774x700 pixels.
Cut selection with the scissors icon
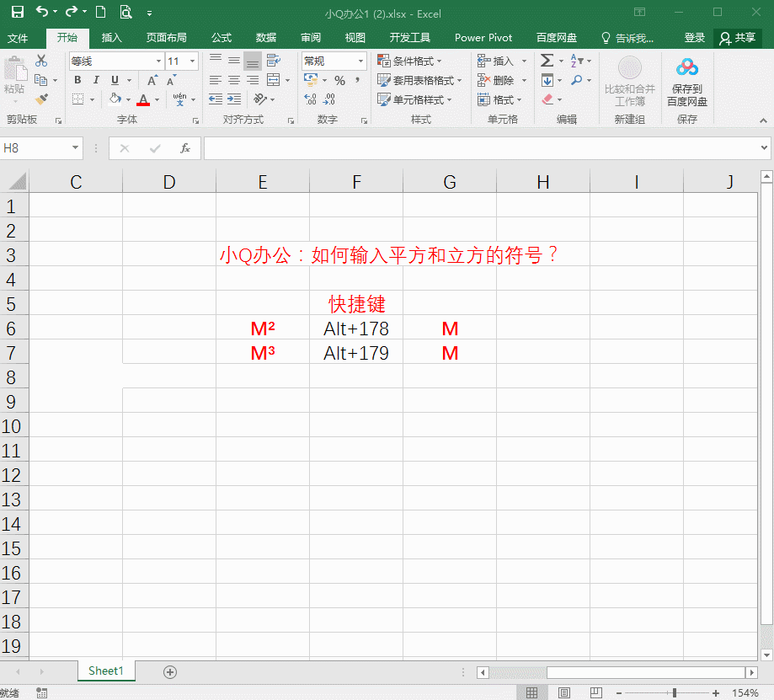(41, 61)
